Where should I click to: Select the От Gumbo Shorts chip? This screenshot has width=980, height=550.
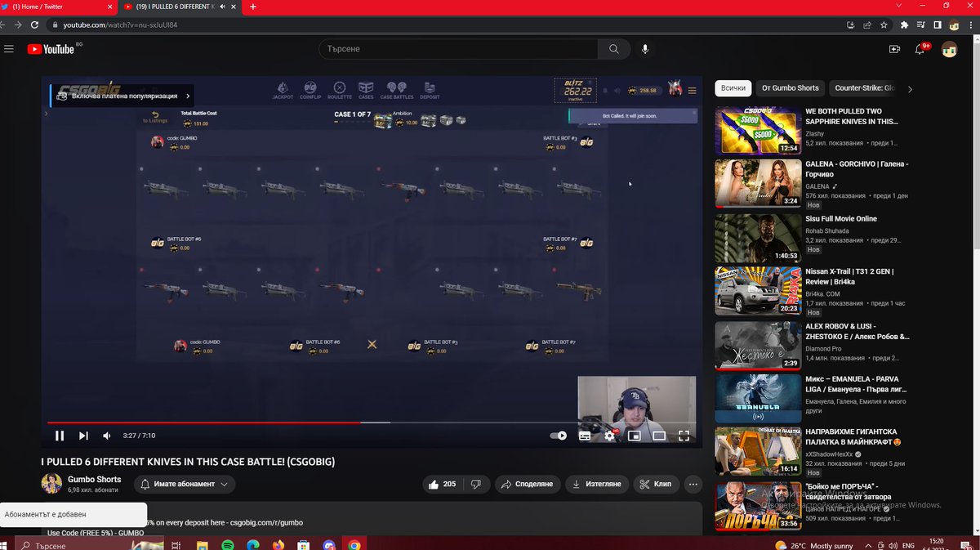coord(790,88)
